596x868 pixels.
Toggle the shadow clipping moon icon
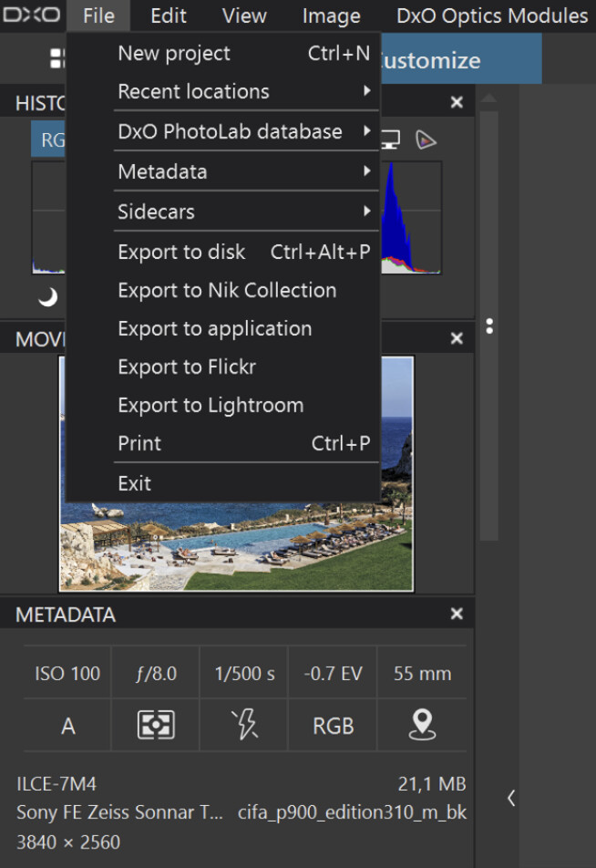click(47, 297)
